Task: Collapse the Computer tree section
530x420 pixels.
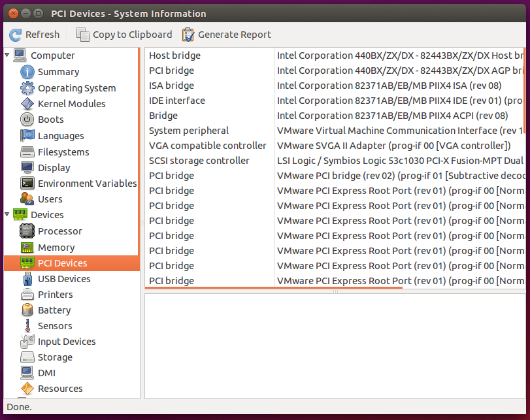Action: point(7,55)
